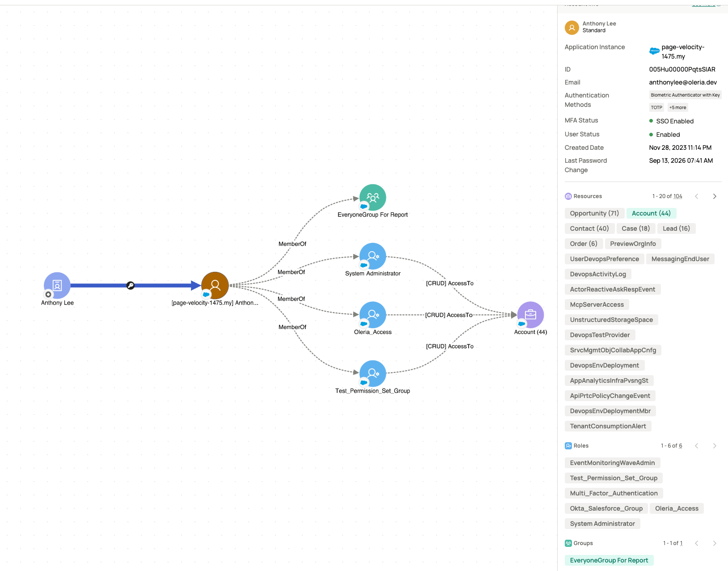Select the Oleria_Access role node

click(372, 315)
